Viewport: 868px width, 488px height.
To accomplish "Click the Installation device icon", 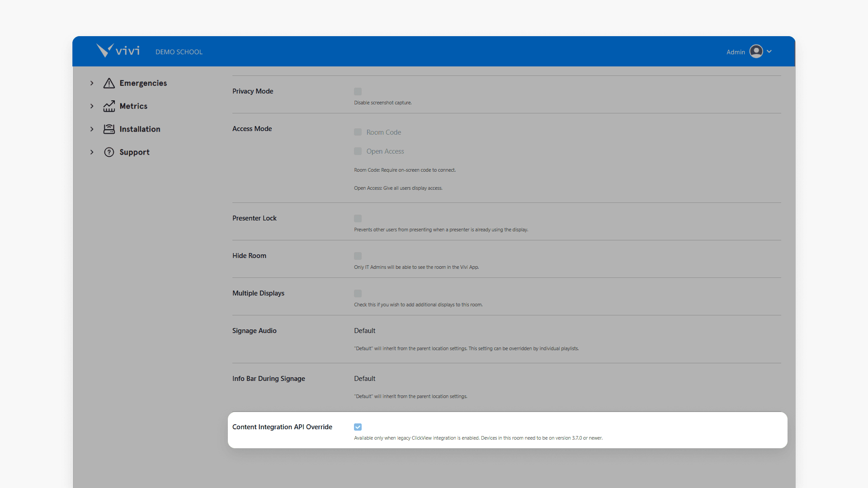I will pyautogui.click(x=109, y=129).
